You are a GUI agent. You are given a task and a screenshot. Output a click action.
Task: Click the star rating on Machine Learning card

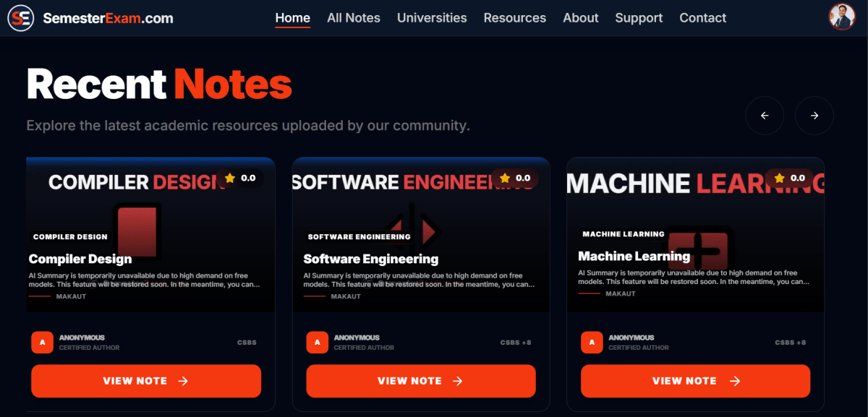coord(790,178)
